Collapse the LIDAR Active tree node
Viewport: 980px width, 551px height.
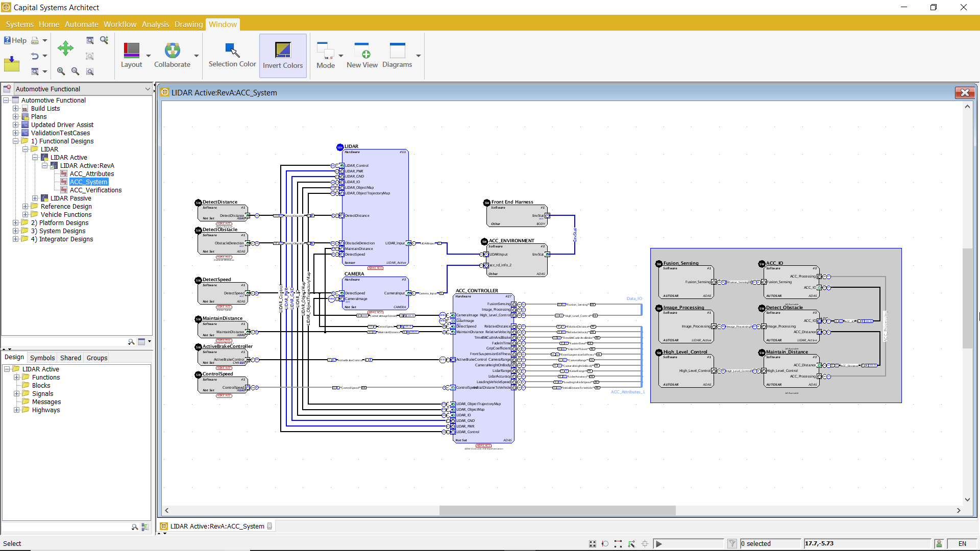click(35, 157)
